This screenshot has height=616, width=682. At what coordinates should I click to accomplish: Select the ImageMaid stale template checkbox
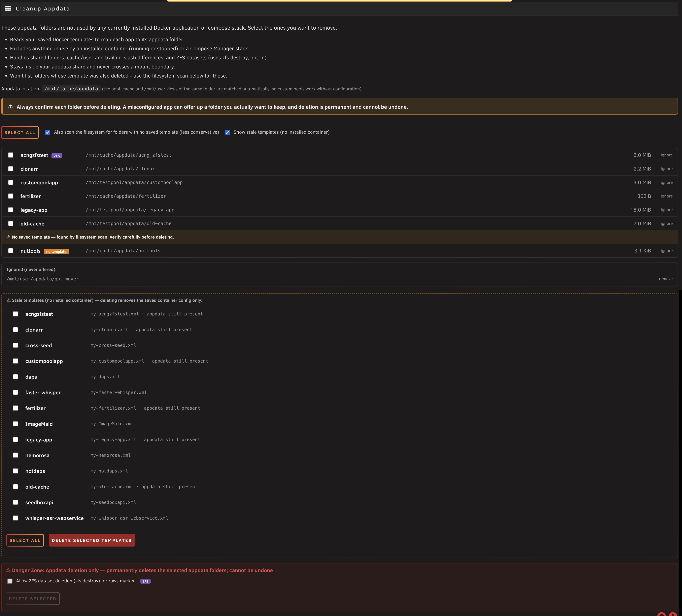15,424
